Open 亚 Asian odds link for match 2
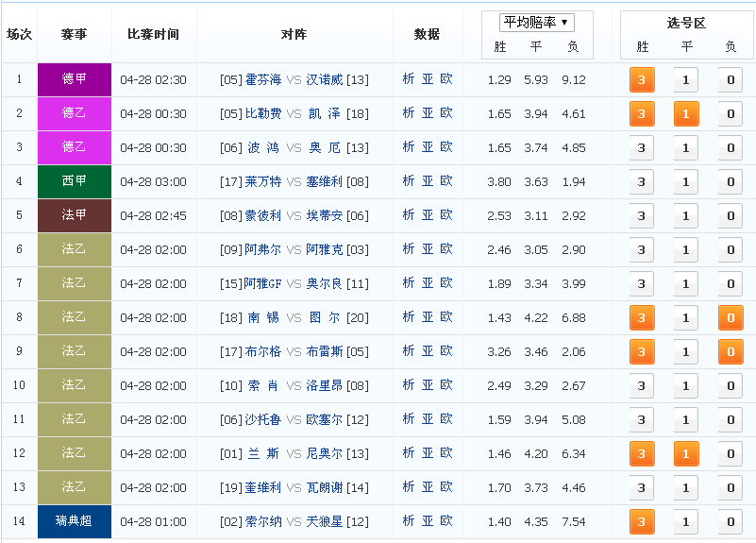Screen dimensions: 756x543 click(x=428, y=113)
